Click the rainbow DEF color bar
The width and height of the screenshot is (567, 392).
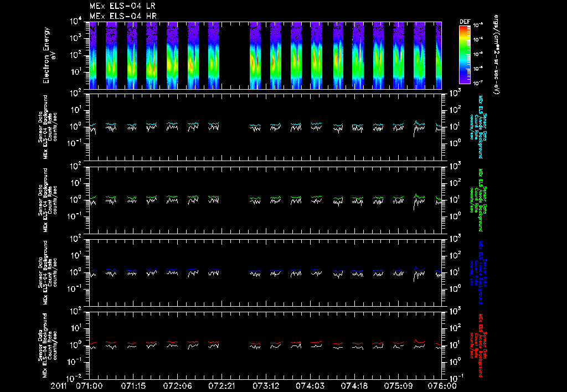coord(465,55)
